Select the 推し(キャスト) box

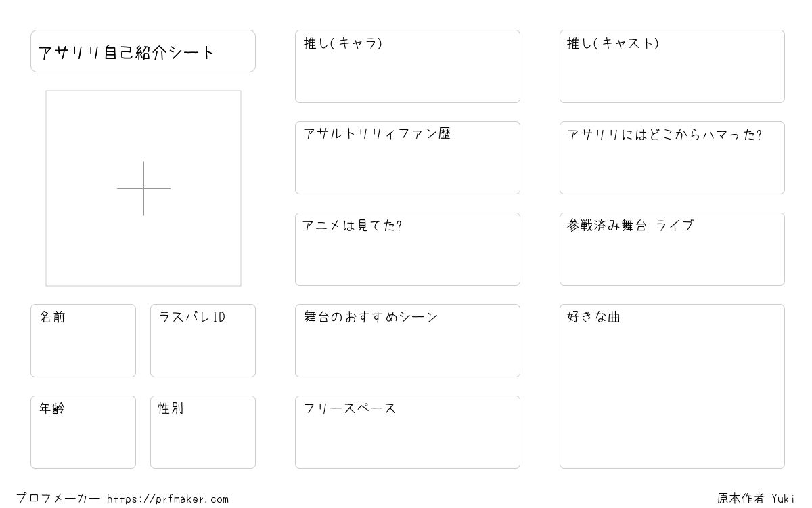click(672, 66)
